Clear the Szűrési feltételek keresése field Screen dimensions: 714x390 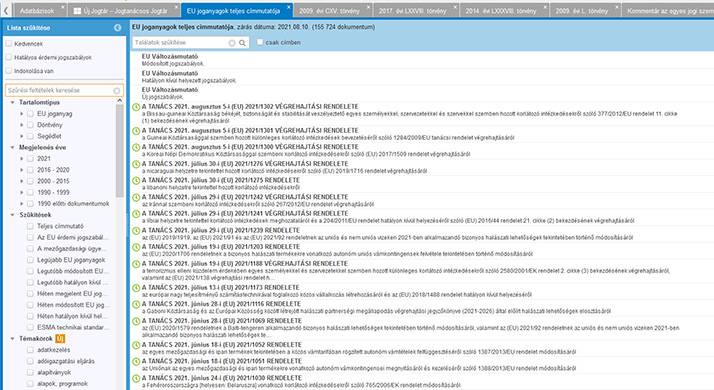[117, 91]
